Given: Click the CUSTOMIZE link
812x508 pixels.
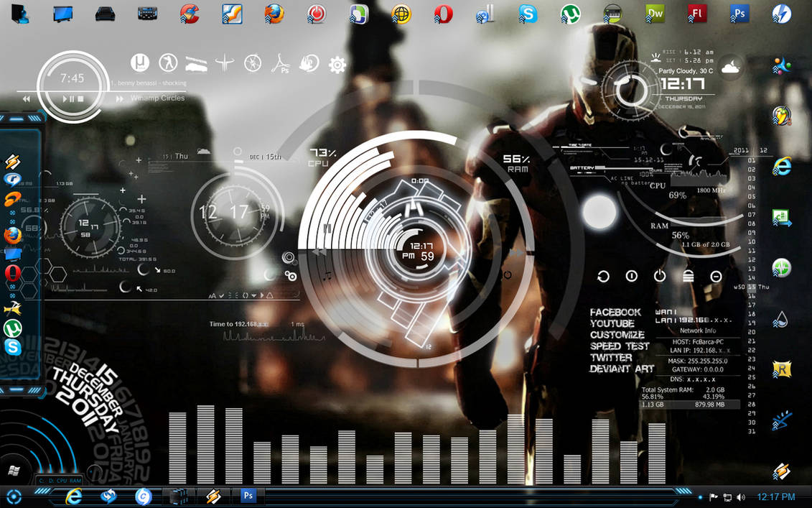Looking at the screenshot, I should pyautogui.click(x=617, y=334).
